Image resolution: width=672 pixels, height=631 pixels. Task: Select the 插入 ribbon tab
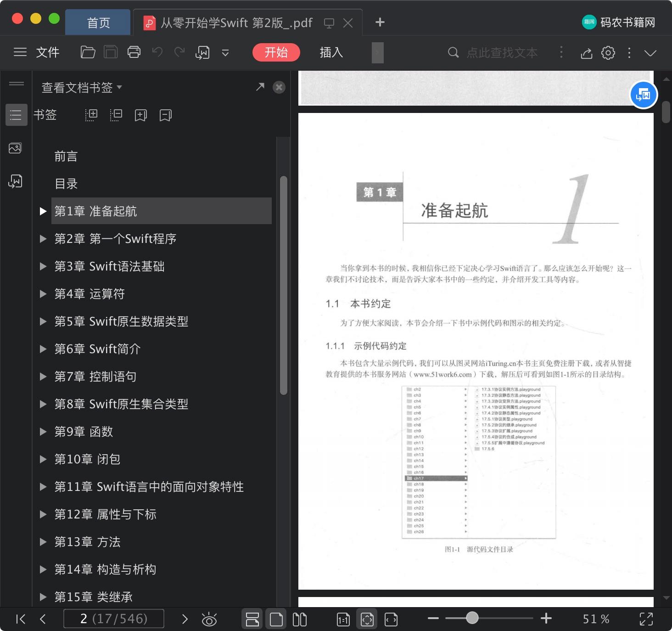pos(331,52)
